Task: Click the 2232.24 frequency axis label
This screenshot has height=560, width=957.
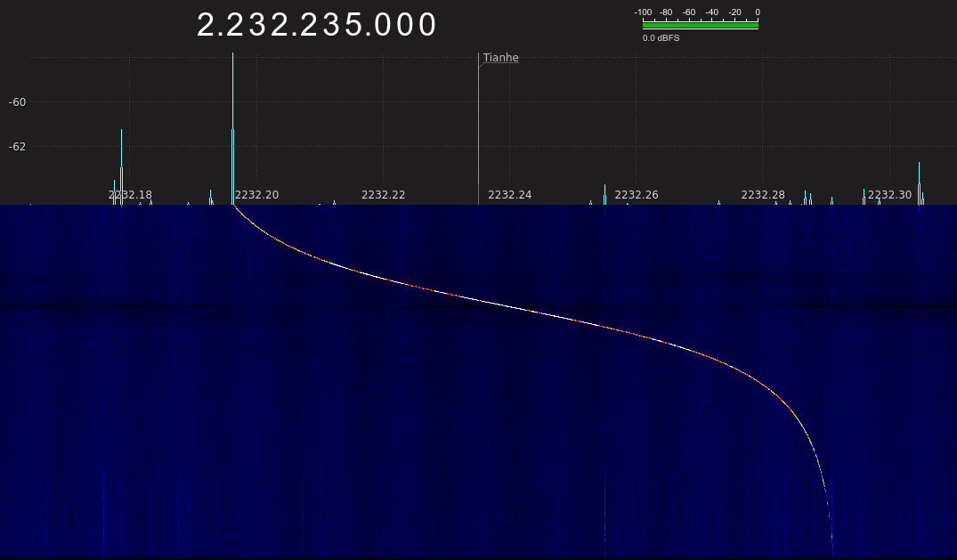Action: coord(509,194)
